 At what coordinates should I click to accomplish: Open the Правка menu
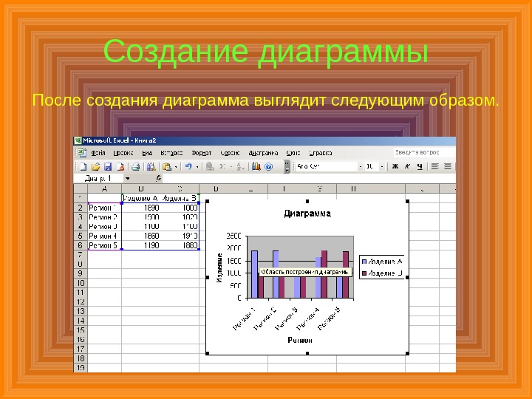(x=123, y=153)
